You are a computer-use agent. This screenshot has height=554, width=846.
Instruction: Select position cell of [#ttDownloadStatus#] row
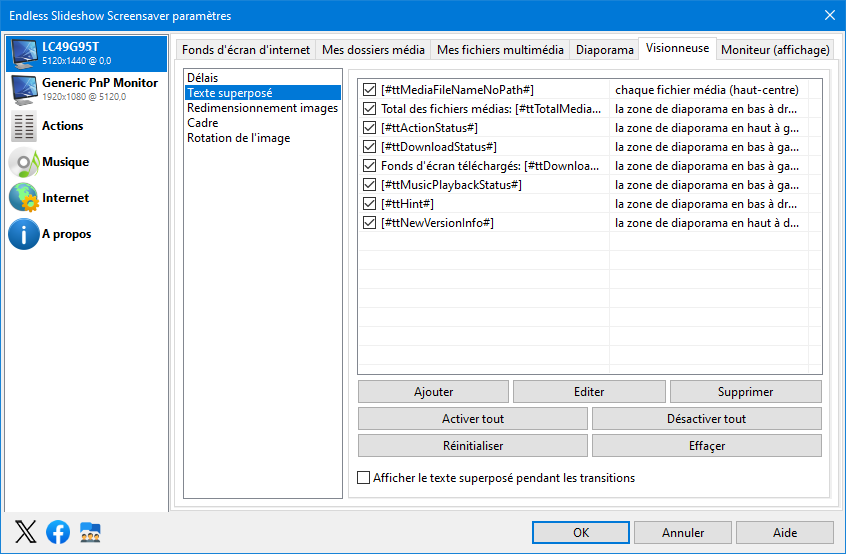point(708,147)
